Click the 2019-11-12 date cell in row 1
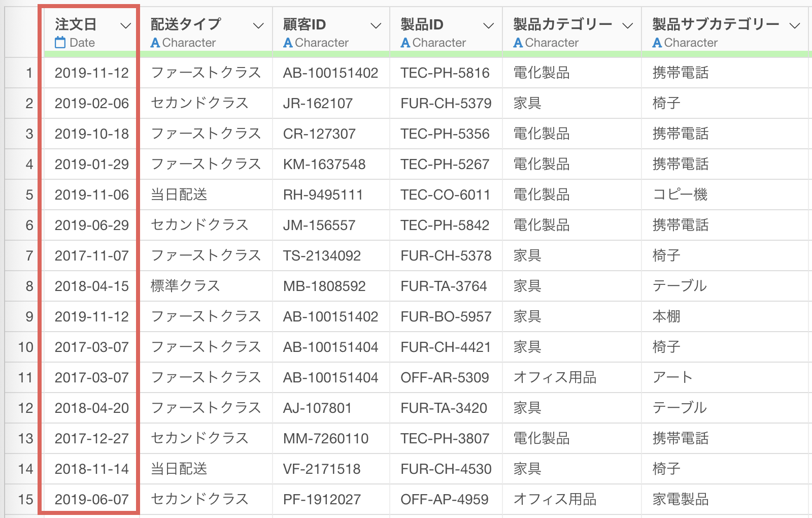Viewport: 812px width, 518px height. click(91, 73)
